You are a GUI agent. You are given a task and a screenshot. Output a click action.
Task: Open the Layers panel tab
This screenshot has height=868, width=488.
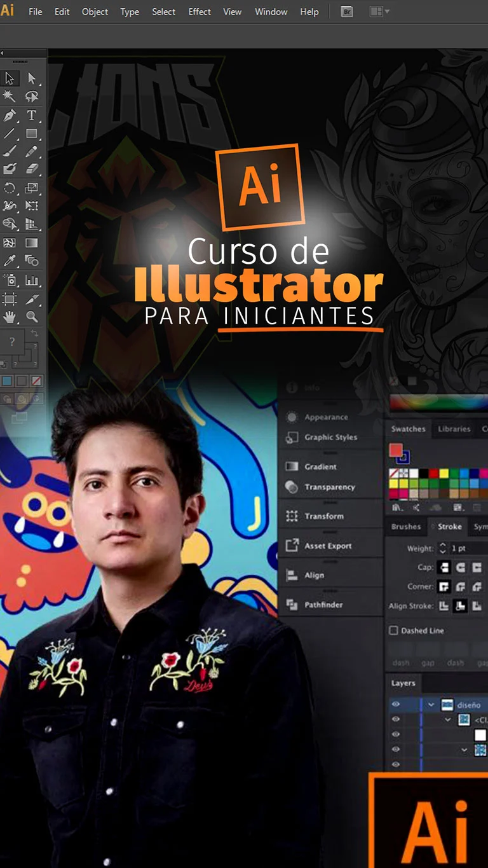(x=403, y=683)
